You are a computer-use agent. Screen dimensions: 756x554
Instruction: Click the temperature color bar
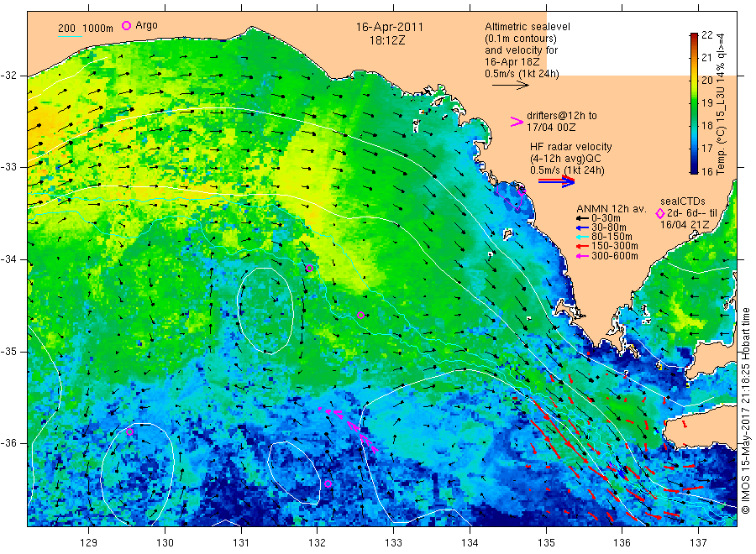[x=694, y=103]
